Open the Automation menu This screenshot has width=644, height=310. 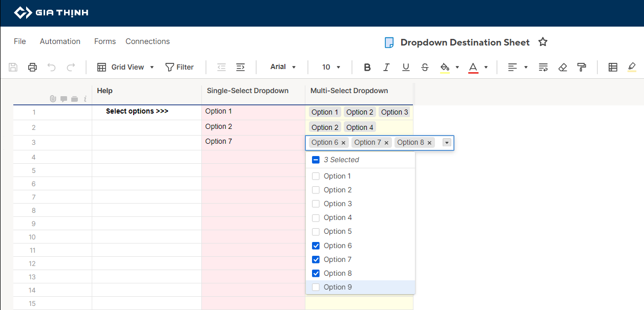60,41
